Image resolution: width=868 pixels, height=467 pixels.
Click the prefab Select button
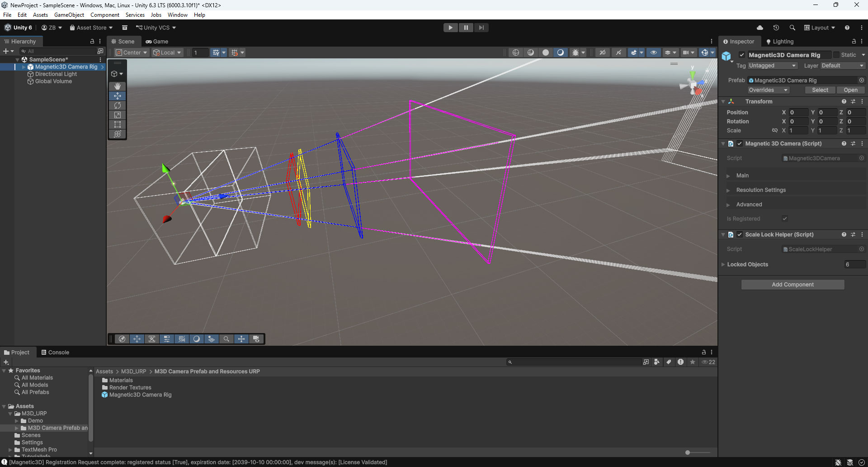pyautogui.click(x=820, y=90)
